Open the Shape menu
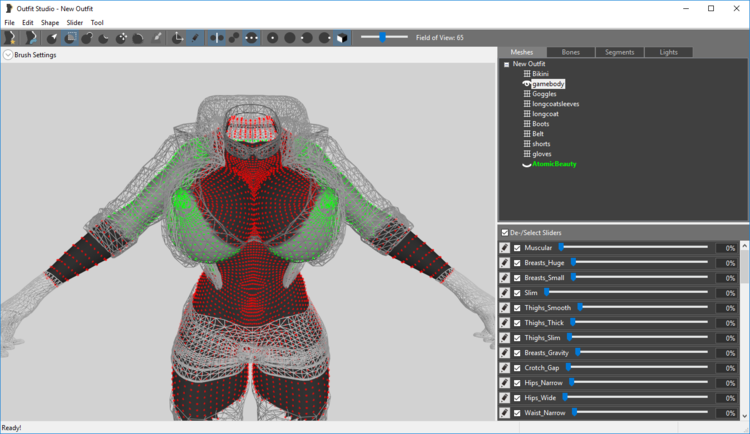 50,22
